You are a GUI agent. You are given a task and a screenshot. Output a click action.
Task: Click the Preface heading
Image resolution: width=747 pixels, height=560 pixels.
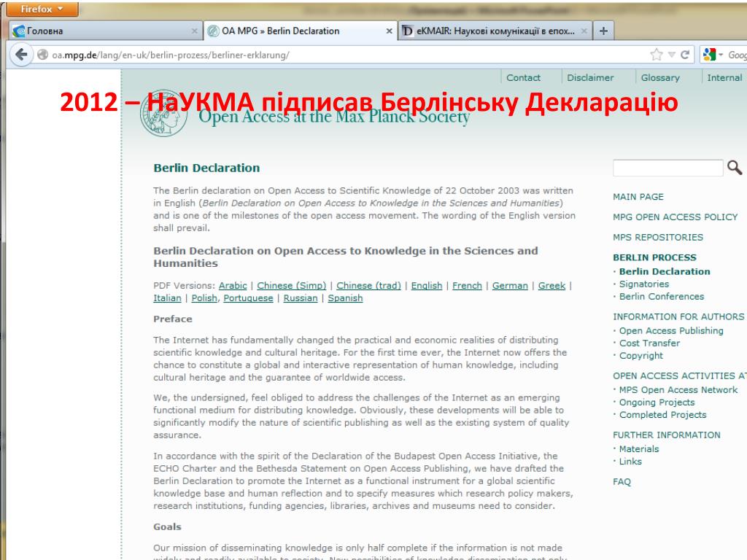172,319
